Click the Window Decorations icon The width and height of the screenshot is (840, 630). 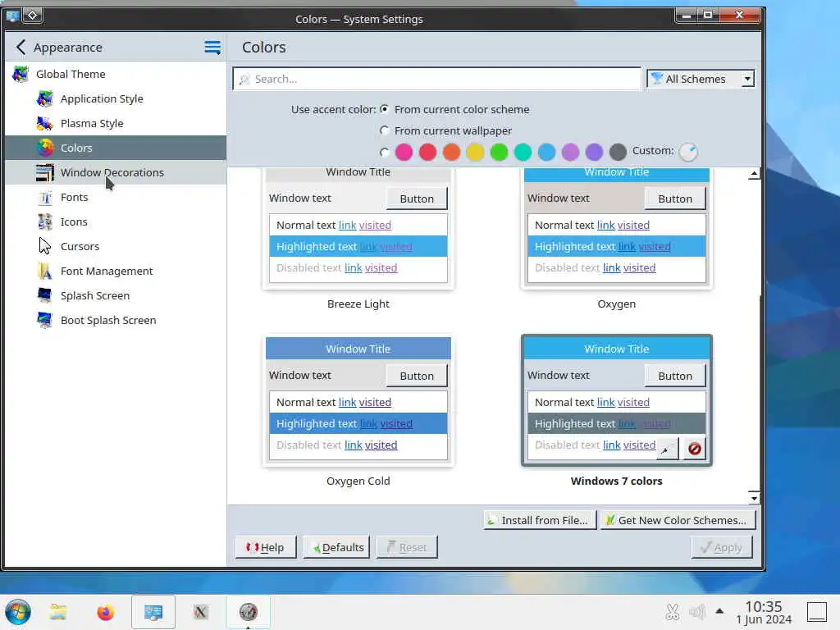(x=45, y=172)
